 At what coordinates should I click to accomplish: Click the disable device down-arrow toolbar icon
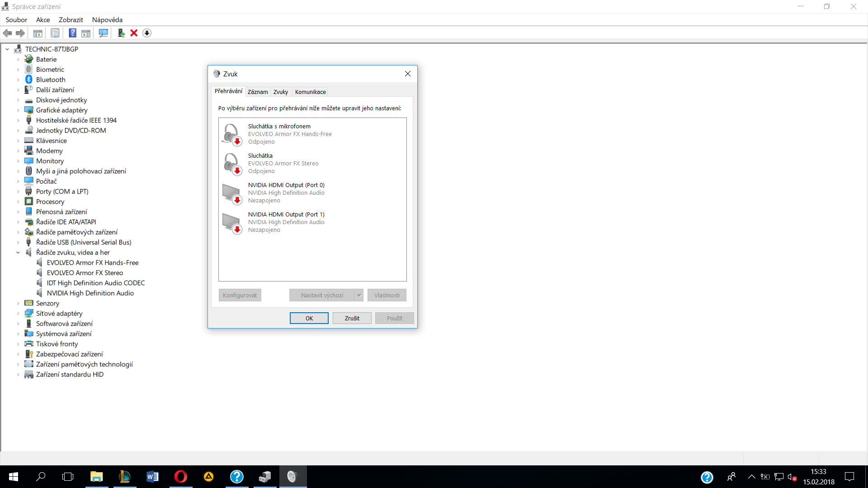pos(147,33)
